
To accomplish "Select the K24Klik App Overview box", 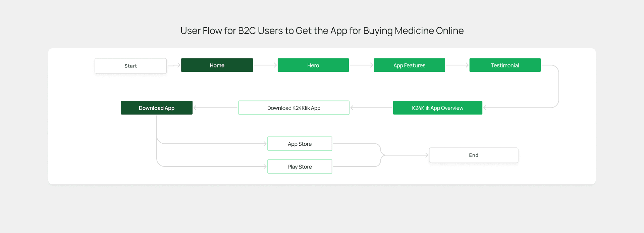I will click(437, 108).
